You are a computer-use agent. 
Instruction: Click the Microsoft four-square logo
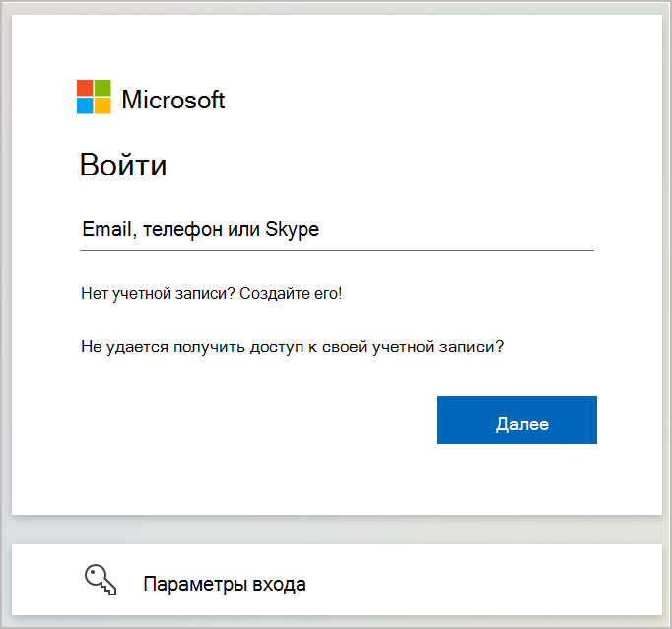pos(94,97)
